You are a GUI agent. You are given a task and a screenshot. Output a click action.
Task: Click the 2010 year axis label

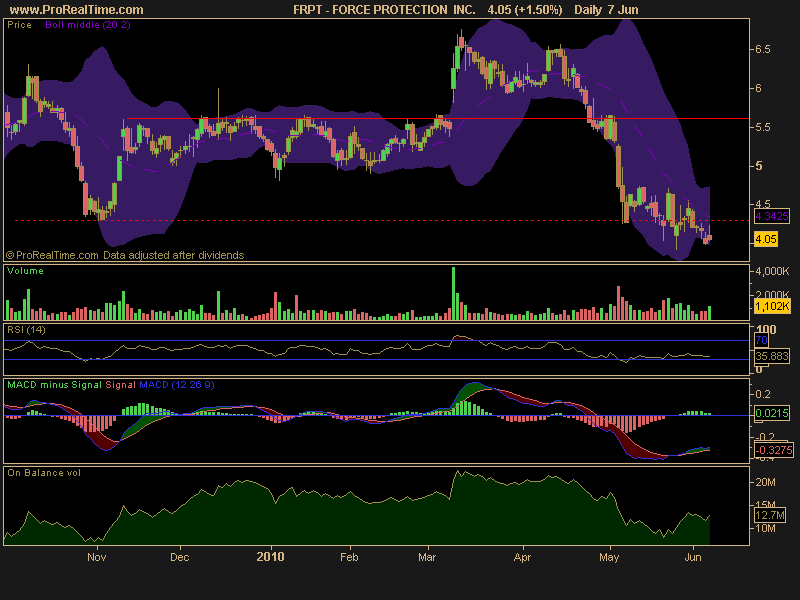point(270,557)
